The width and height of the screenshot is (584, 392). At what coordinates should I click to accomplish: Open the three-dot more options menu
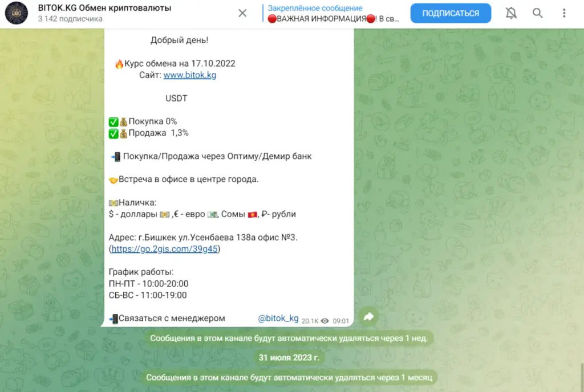(x=564, y=13)
